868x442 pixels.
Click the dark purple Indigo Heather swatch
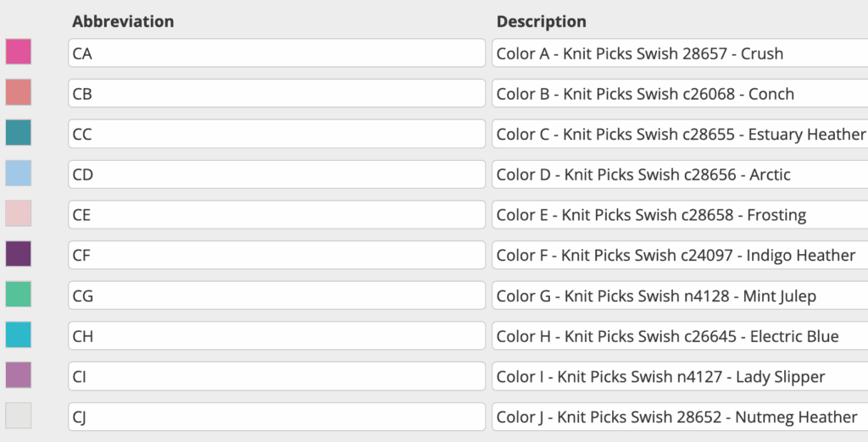pos(19,254)
